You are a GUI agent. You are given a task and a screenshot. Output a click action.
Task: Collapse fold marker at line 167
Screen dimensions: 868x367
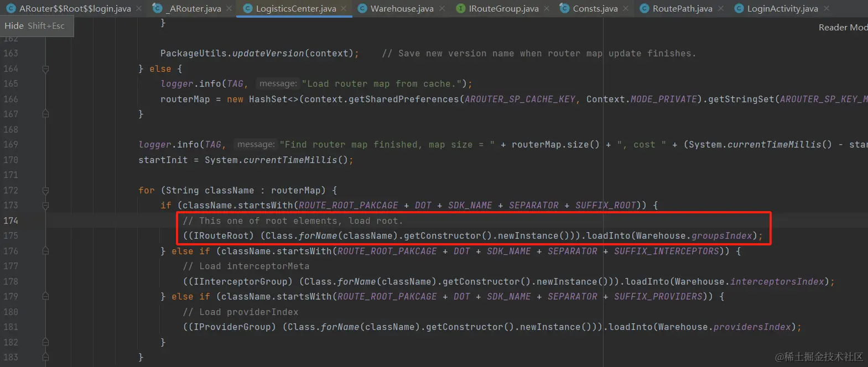[x=45, y=114]
